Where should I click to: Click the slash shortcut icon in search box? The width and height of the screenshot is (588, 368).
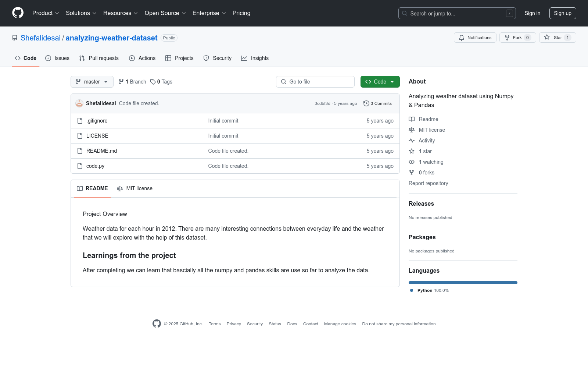click(x=509, y=13)
